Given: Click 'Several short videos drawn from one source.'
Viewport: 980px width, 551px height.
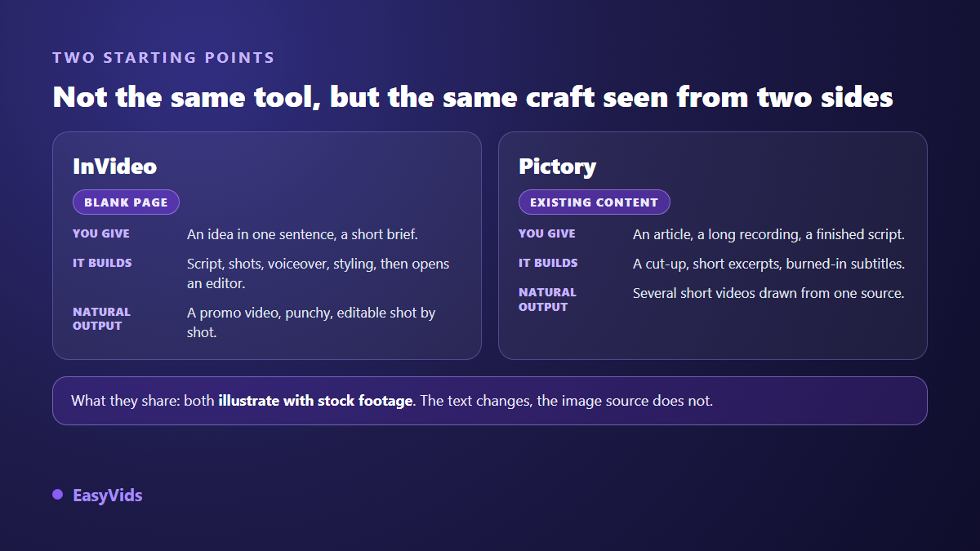Looking at the screenshot, I should [x=768, y=293].
